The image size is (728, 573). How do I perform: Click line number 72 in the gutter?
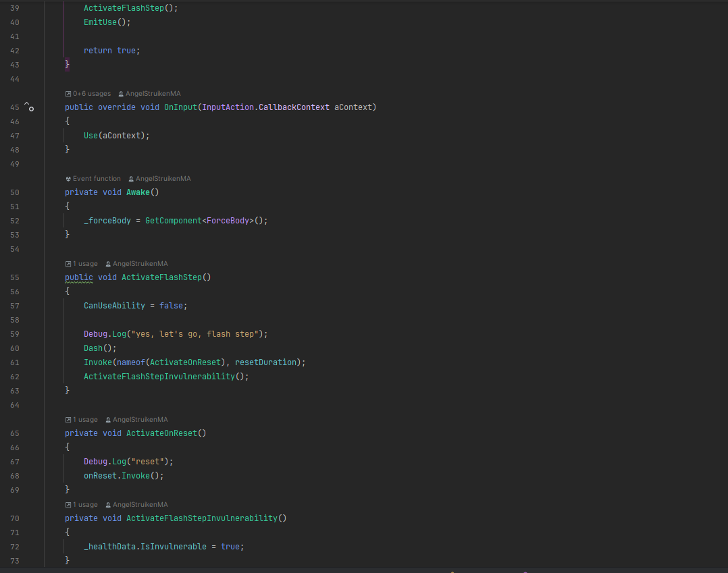pyautogui.click(x=15, y=547)
